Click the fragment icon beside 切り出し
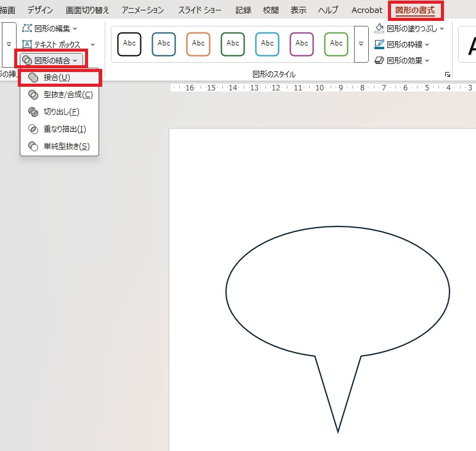476x451 pixels. tap(33, 112)
